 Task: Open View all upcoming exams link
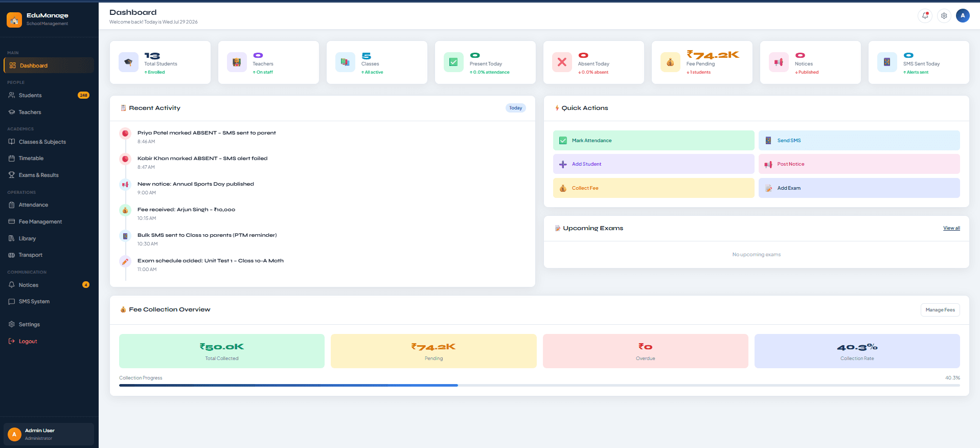coord(951,228)
